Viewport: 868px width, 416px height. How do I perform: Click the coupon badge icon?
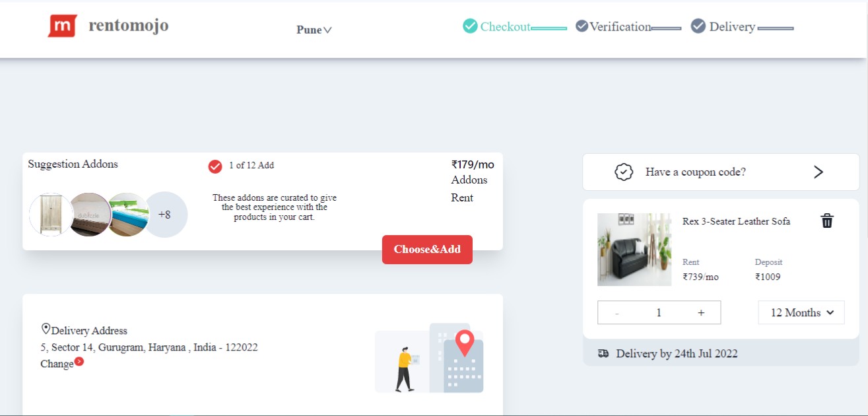click(623, 172)
